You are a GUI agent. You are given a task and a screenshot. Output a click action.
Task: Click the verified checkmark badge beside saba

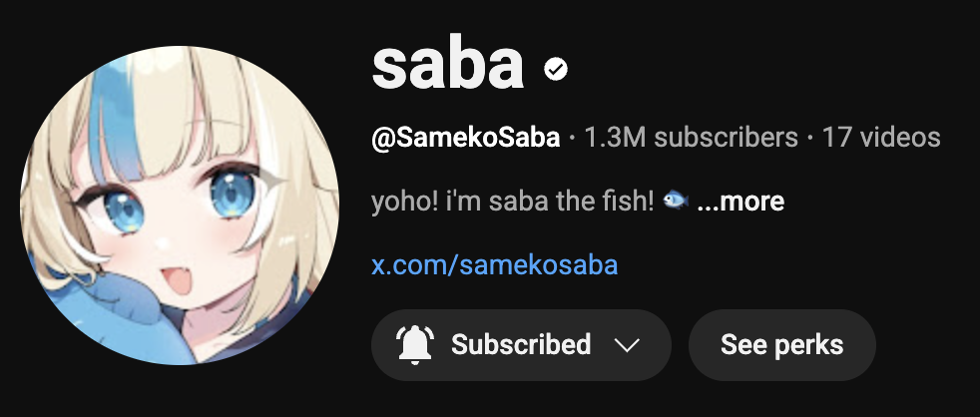click(x=556, y=69)
